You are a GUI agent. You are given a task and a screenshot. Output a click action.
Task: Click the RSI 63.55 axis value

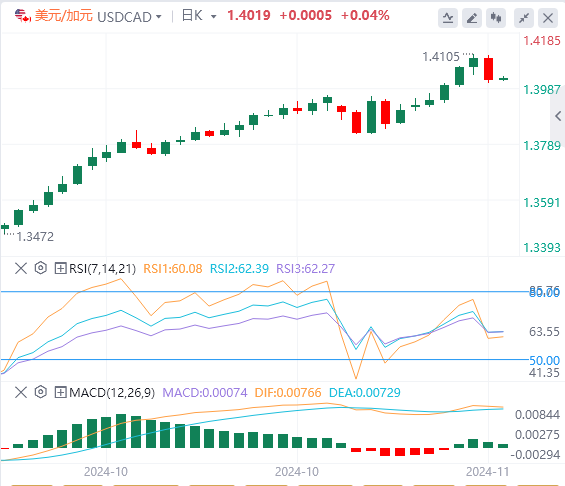[544, 331]
